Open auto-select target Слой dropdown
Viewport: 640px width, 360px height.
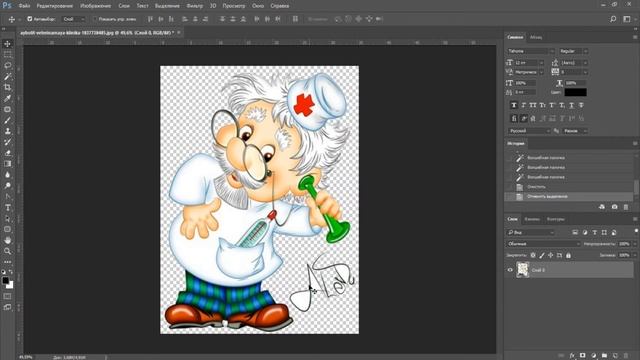74,19
